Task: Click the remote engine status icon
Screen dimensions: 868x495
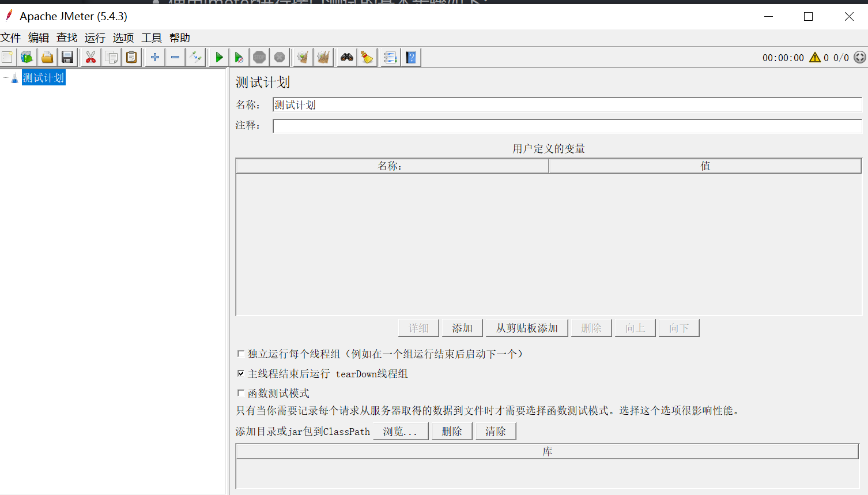Action: point(860,57)
